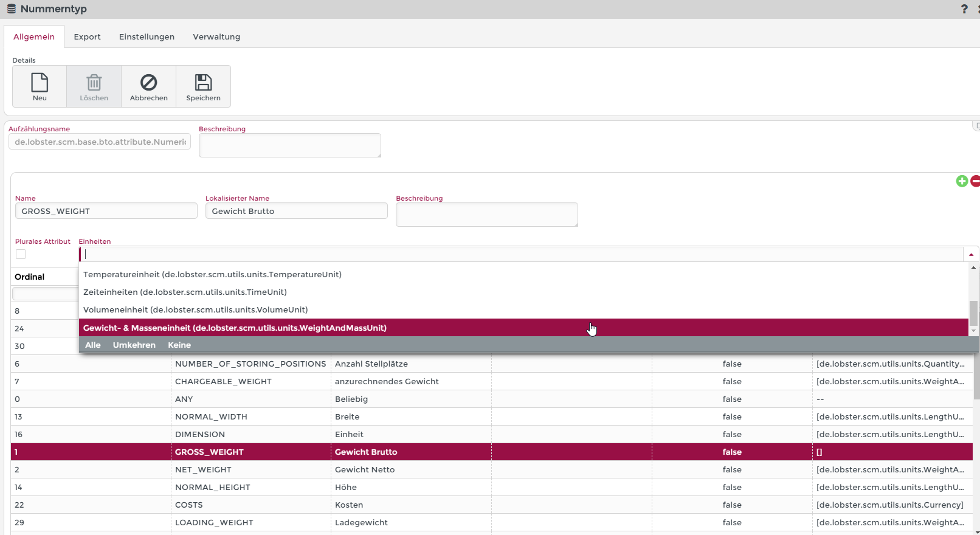Select the COSTS row cell

(250, 505)
